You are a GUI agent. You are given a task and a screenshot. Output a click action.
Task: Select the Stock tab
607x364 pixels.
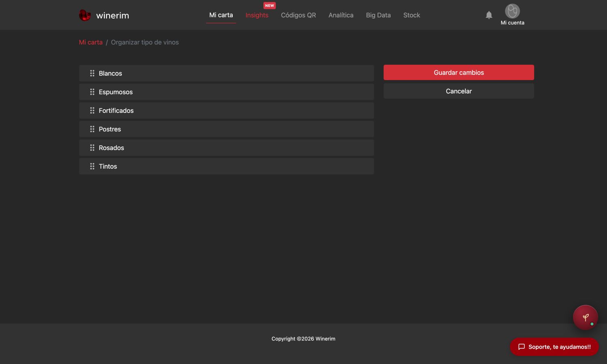point(412,15)
